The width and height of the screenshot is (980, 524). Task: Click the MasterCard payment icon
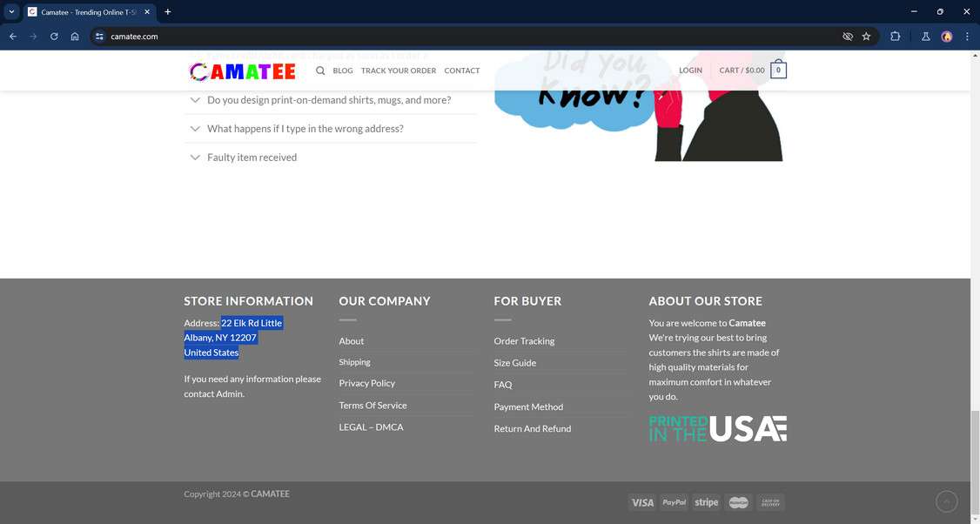click(x=738, y=502)
